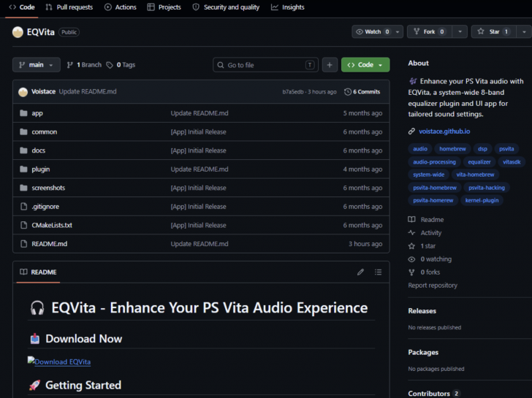View the Insights tab
The height and width of the screenshot is (398, 532).
pyautogui.click(x=288, y=7)
